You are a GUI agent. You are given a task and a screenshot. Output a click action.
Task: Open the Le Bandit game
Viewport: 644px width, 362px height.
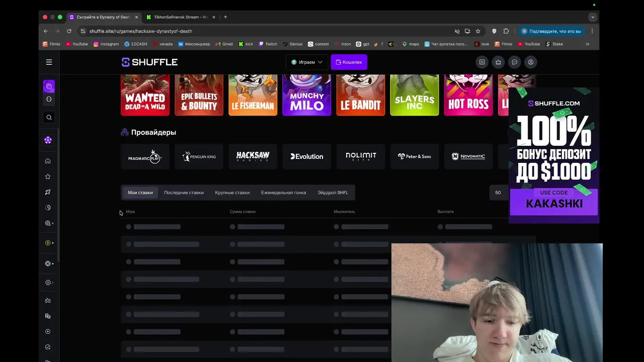(361, 95)
